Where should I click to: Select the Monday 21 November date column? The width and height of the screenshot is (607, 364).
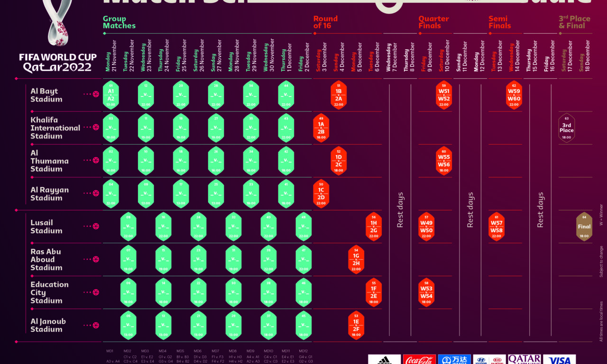(111, 55)
